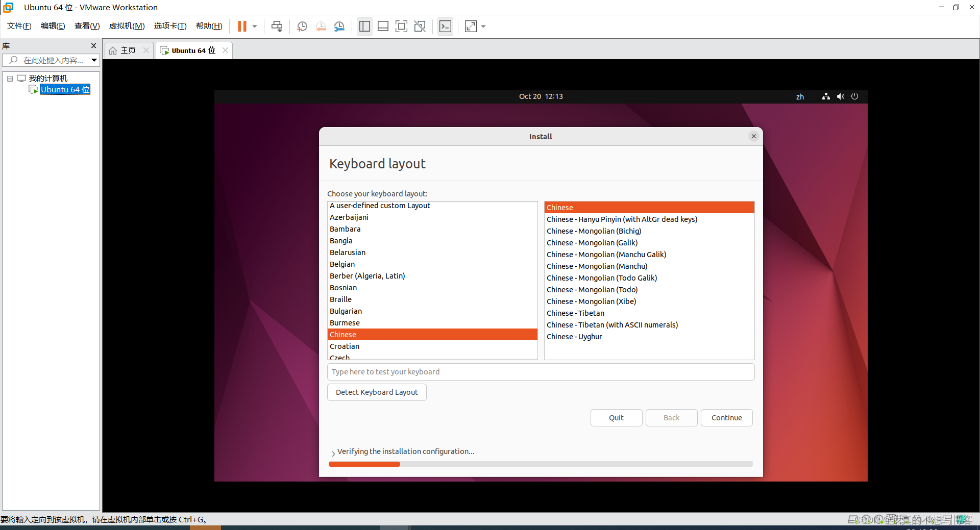Image resolution: width=980 pixels, height=530 pixels.
Task: Open the library search dropdown arrow
Action: pos(94,60)
